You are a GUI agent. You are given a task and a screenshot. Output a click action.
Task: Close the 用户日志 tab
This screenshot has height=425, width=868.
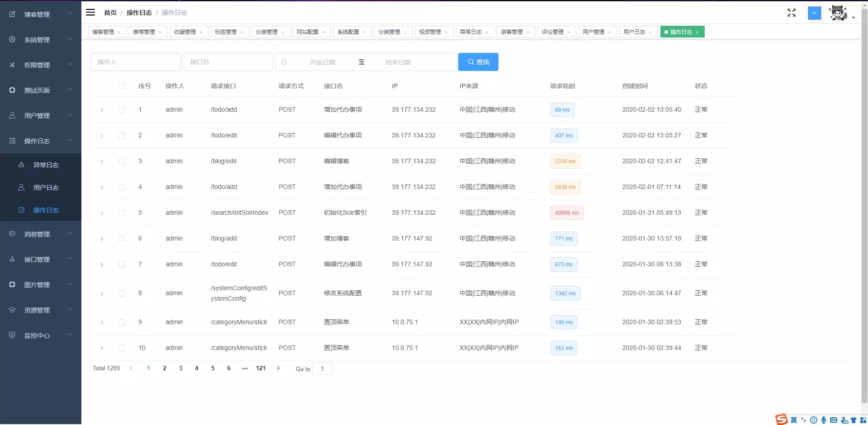tap(650, 32)
